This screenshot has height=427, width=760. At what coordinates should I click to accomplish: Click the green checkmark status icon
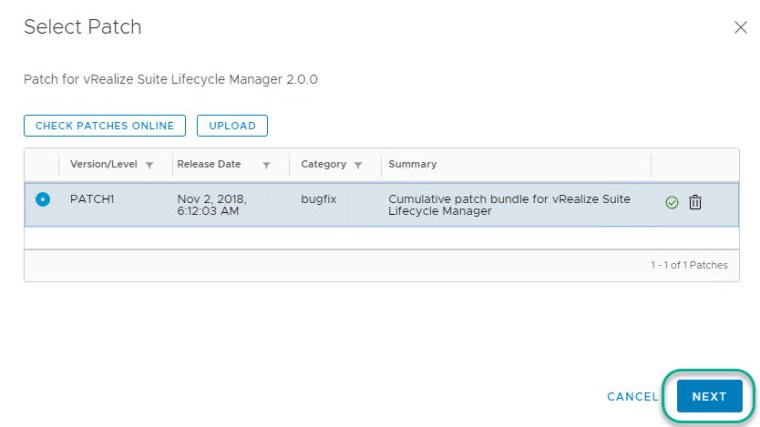coord(672,203)
